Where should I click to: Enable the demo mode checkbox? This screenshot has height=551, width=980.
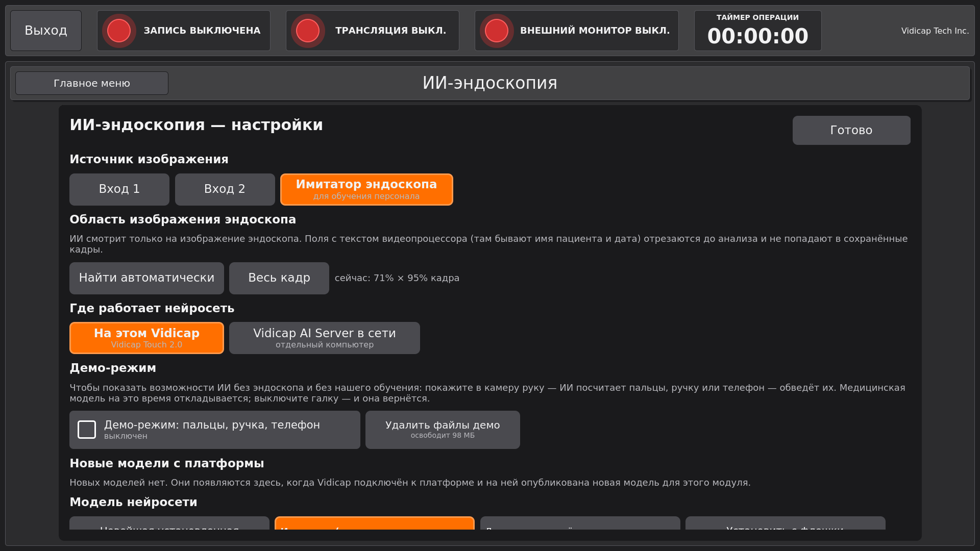coord(87,430)
